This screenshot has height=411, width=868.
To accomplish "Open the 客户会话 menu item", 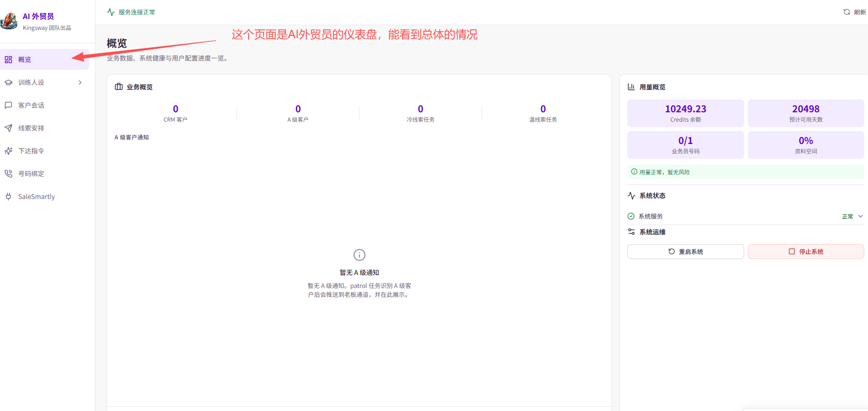I will tap(45, 105).
